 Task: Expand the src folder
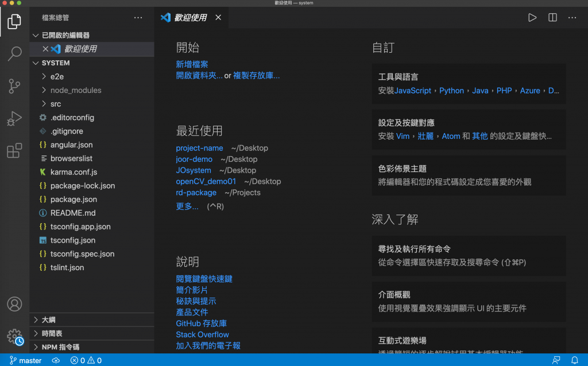click(92, 104)
